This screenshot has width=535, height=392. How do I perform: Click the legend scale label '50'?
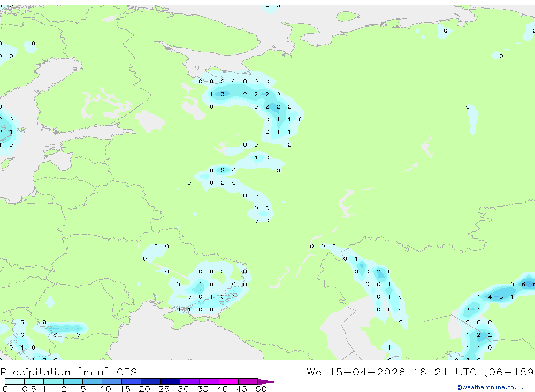coord(261,389)
